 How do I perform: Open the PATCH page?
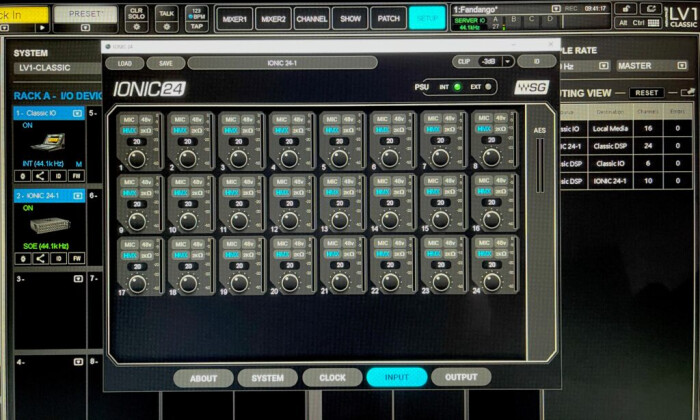click(388, 19)
